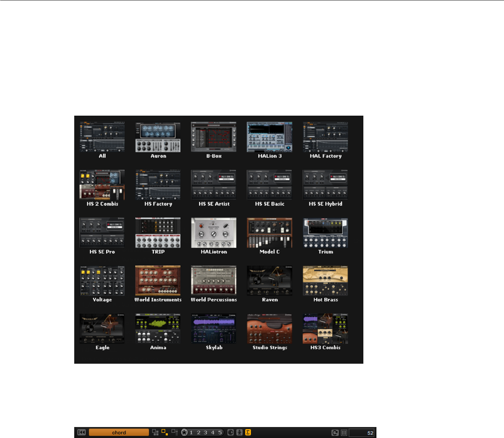Pick the Eagle piano icon
504x438 pixels.
(102, 329)
